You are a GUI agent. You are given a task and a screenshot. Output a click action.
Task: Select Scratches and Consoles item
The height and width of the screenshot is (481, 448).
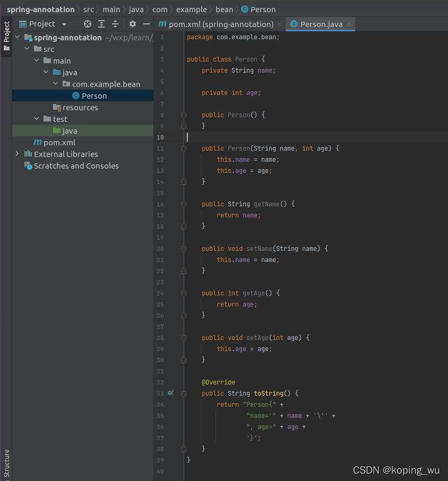(x=83, y=165)
